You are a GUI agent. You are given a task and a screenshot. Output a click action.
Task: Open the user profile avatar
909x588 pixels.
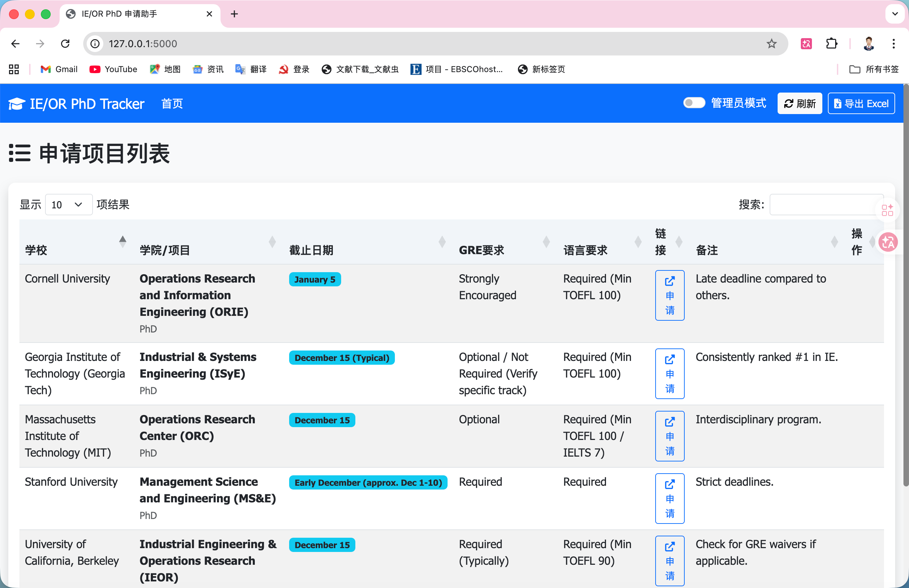coord(868,44)
